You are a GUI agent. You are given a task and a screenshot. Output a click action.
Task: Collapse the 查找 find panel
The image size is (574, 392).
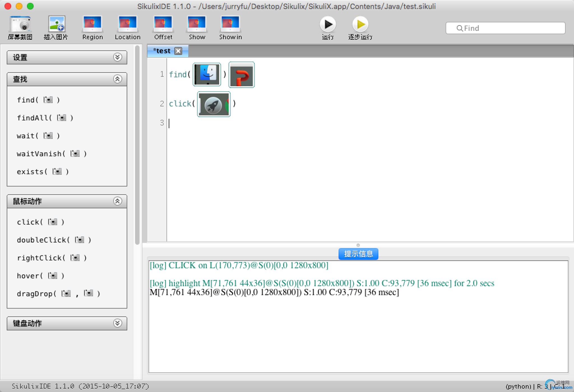(117, 79)
